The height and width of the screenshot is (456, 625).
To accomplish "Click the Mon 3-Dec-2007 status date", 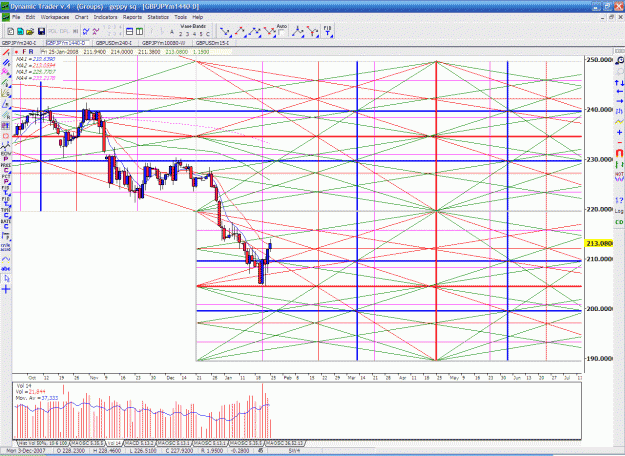I will [x=26, y=451].
